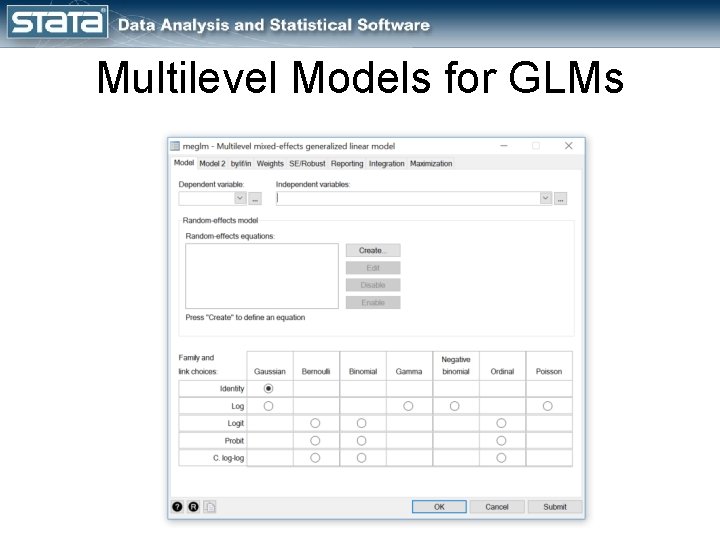Viewport: 720px width, 540px height.
Task: Open the by/if/in tab
Action: click(241, 163)
